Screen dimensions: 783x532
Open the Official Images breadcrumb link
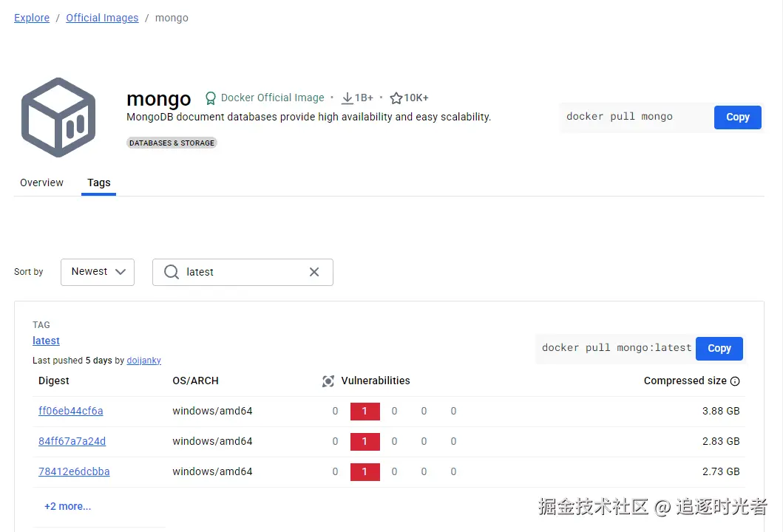point(102,18)
